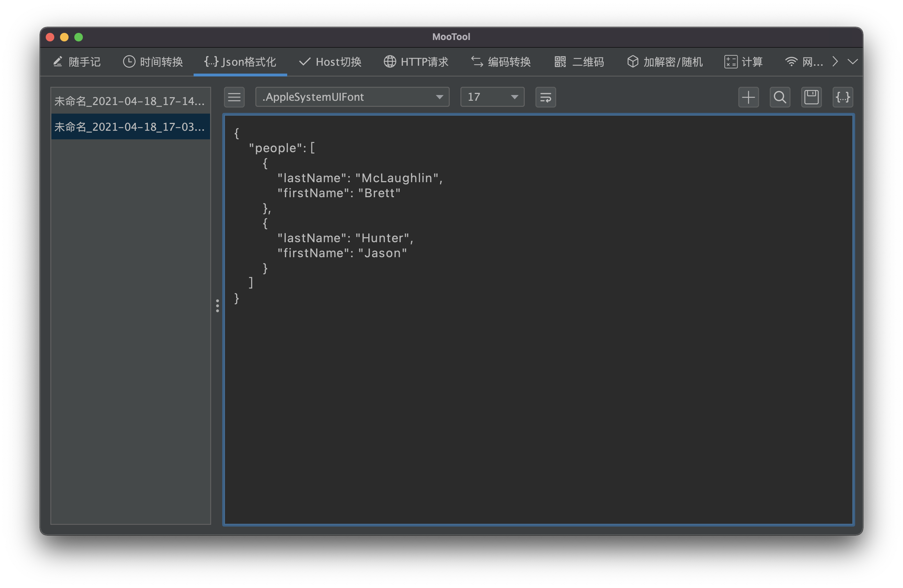Open search with the magnifier icon
Viewport: 903px width, 588px height.
780,97
